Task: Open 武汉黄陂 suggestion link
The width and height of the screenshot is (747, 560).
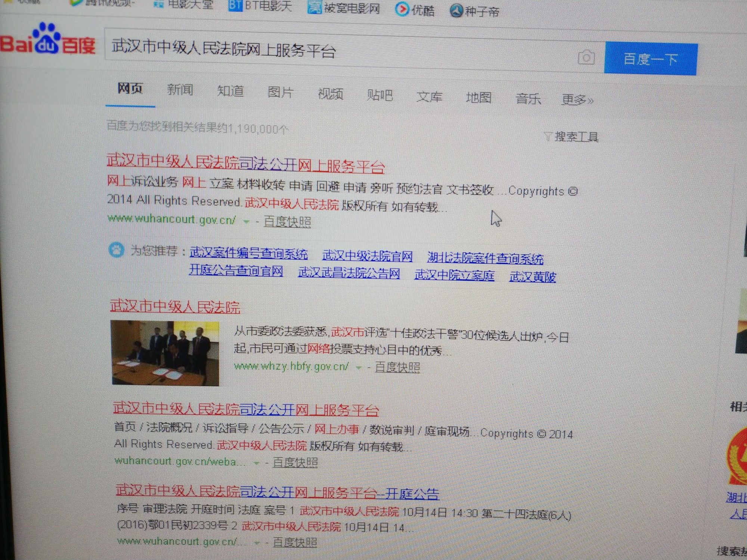Action: [x=533, y=277]
